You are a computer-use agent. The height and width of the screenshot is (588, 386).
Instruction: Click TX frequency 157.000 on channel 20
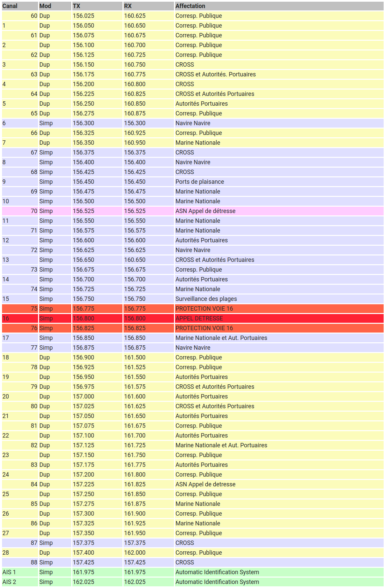(97, 396)
